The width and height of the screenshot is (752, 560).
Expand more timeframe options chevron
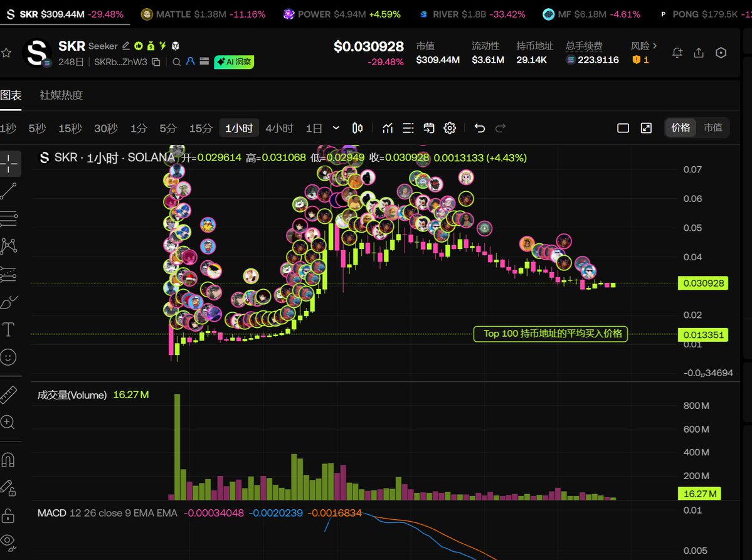coord(336,128)
